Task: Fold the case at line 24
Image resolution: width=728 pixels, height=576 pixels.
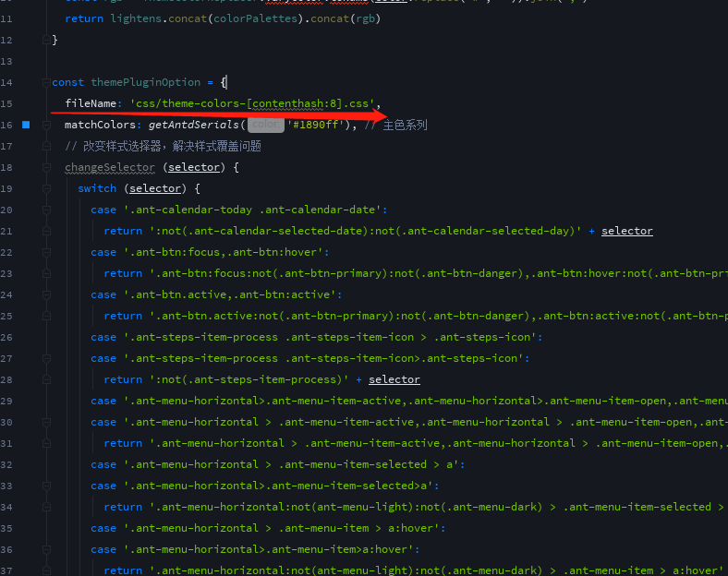Action: [x=46, y=294]
